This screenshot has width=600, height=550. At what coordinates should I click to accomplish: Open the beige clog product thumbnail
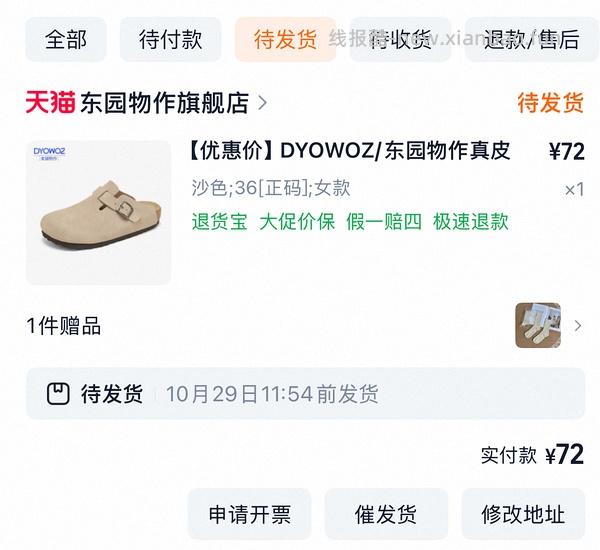(98, 213)
